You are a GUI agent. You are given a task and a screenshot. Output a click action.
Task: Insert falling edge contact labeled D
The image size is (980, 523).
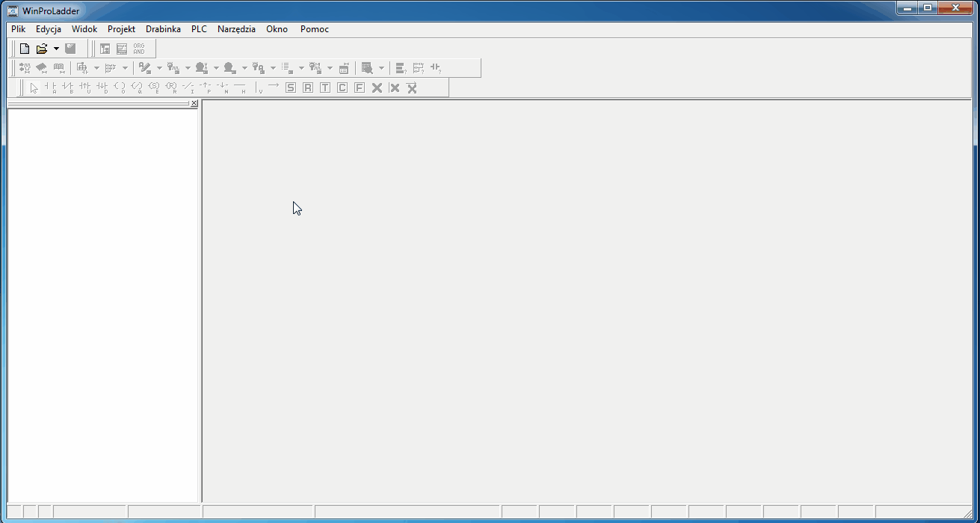click(x=102, y=88)
